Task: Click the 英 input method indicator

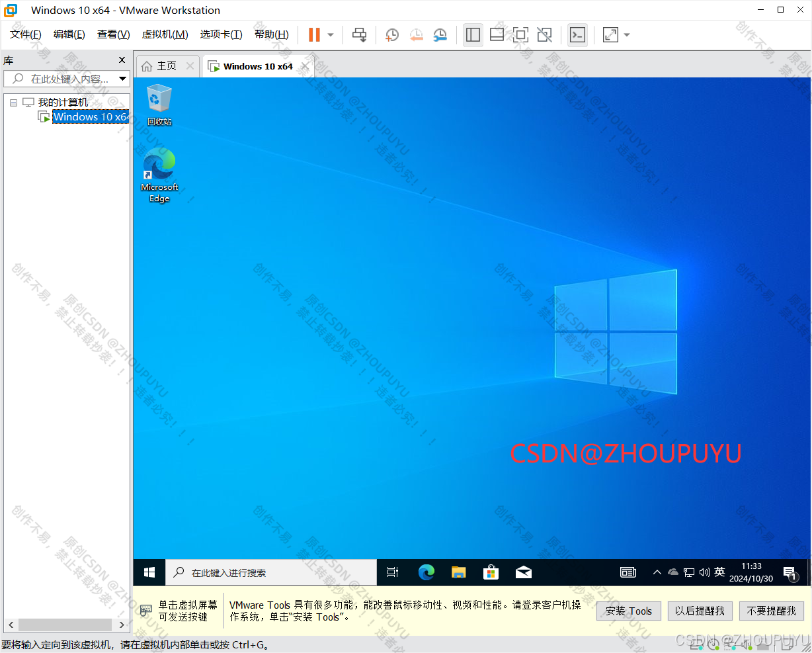Action: click(720, 572)
